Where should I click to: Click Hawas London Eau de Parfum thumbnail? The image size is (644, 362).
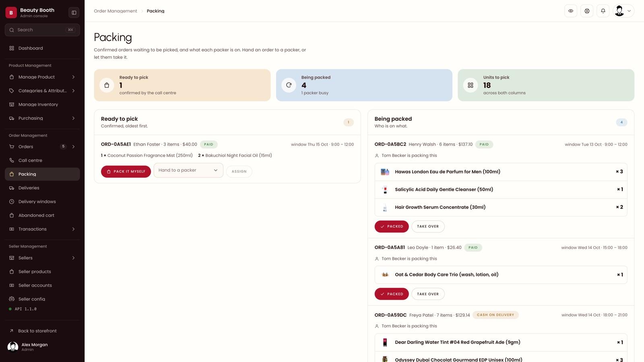pos(385,172)
